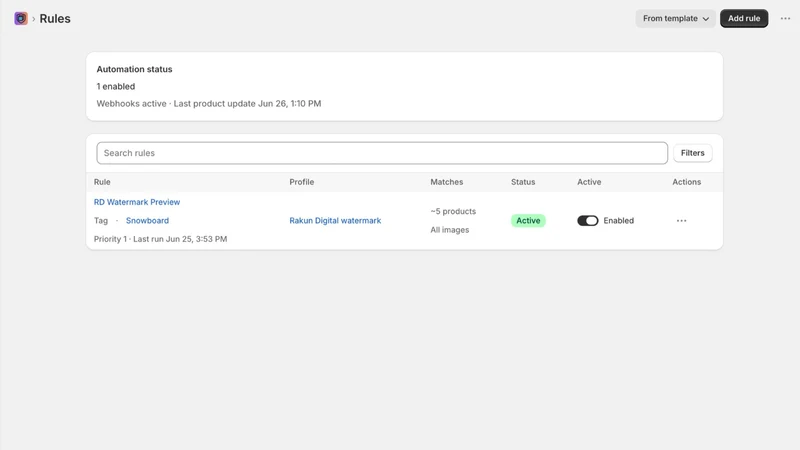Click the Automation status heading
This screenshot has height=450, width=800.
coord(134,69)
